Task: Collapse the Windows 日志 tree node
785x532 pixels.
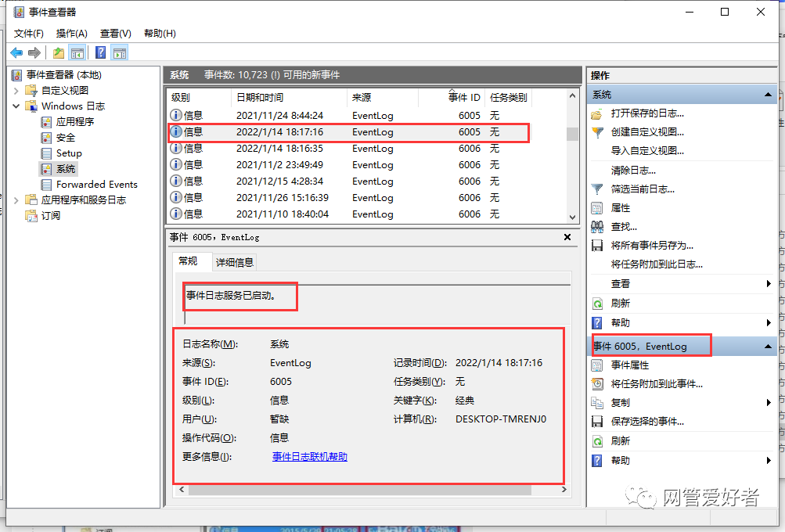Action: click(16, 106)
